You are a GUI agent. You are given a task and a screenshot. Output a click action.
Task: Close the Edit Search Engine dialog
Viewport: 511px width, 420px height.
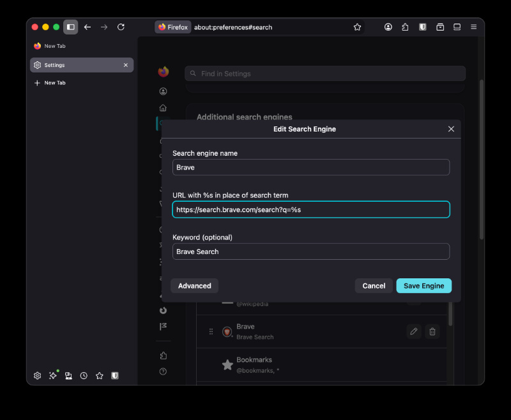(x=451, y=129)
